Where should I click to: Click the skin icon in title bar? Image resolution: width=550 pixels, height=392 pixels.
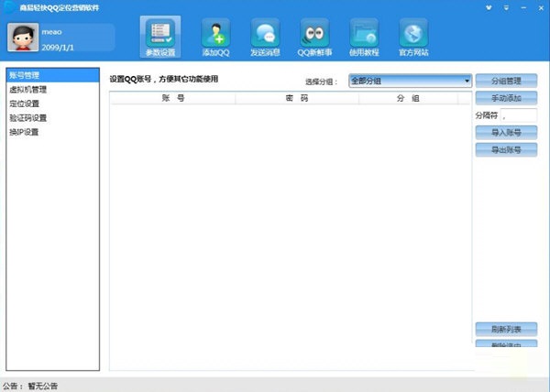pyautogui.click(x=489, y=7)
